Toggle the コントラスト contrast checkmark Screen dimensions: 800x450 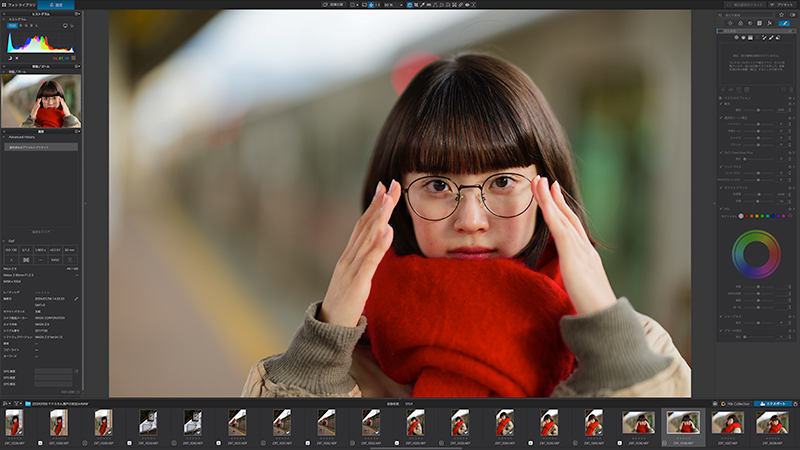click(721, 166)
